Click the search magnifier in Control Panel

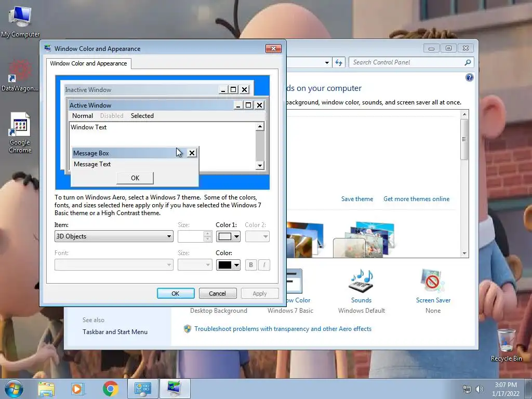468,62
